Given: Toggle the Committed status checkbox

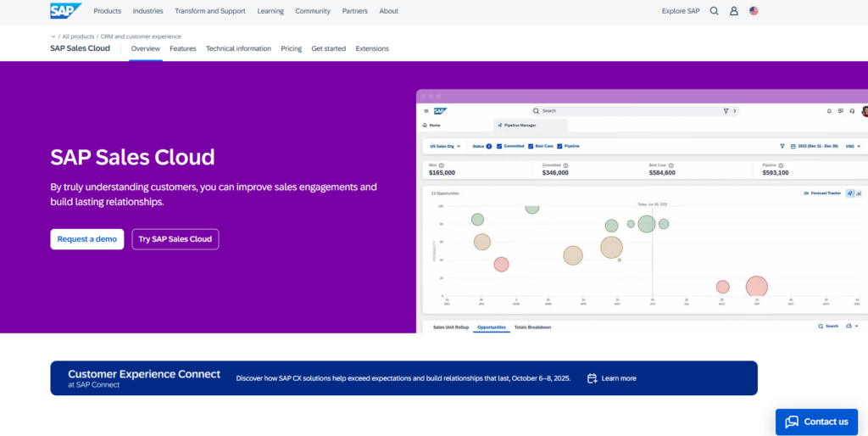Looking at the screenshot, I should pyautogui.click(x=499, y=146).
